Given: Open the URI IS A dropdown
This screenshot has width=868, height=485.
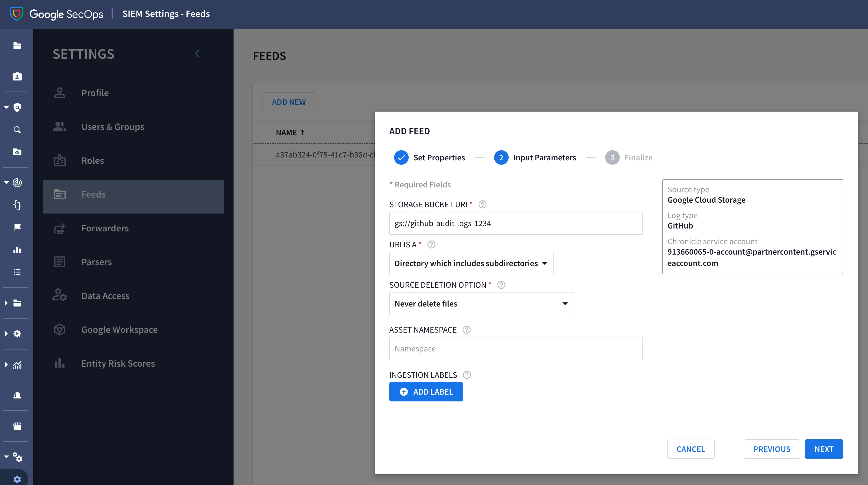Looking at the screenshot, I should (x=471, y=263).
